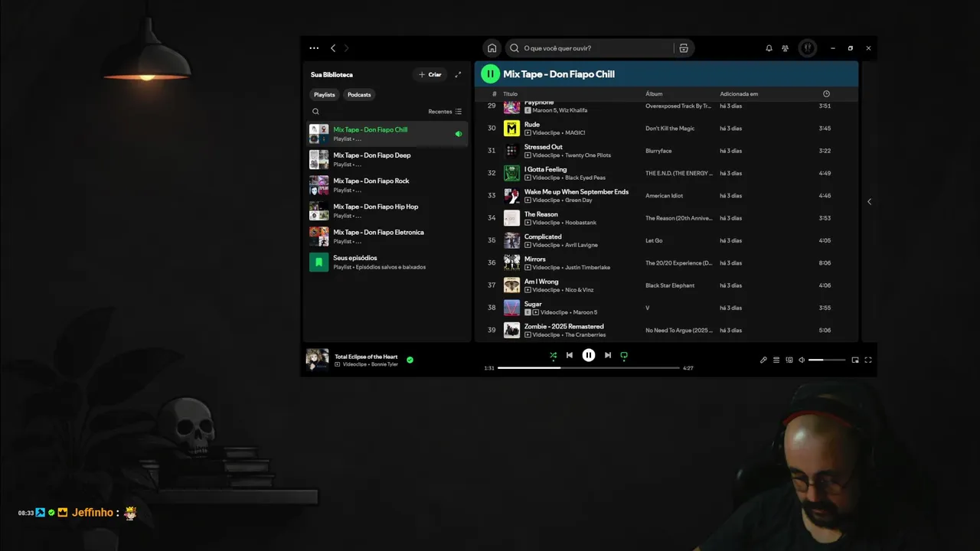
Task: Select the Podcasts filter chip
Action: point(359,95)
